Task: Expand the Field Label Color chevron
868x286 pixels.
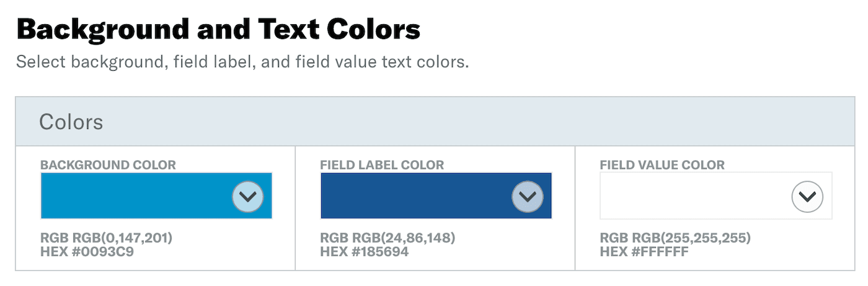Action: [x=528, y=197]
